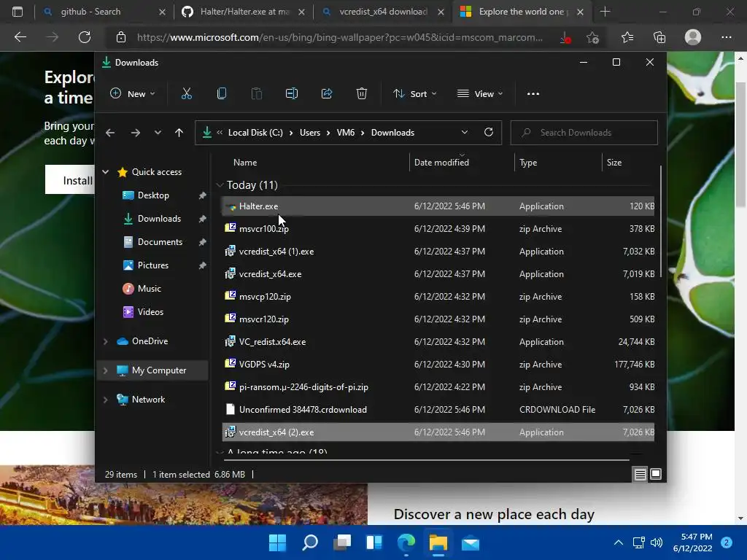Sort by Size column header

coord(614,163)
